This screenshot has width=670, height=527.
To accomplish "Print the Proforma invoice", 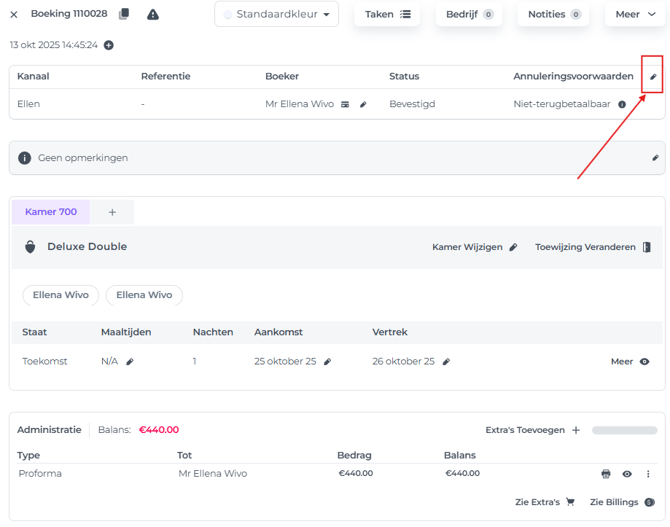I will coord(606,474).
